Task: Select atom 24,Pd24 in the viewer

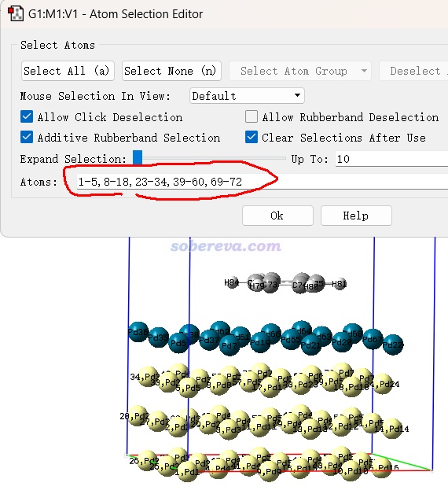Action: [x=383, y=384]
